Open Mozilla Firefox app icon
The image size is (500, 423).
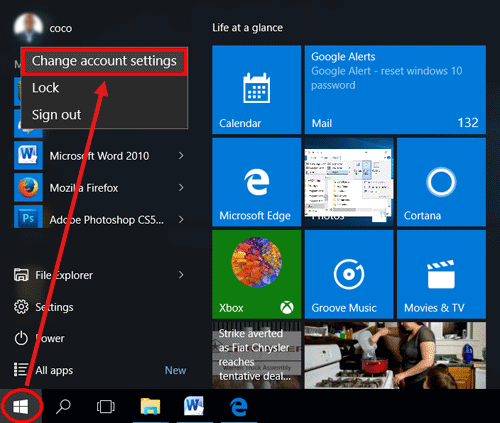click(x=28, y=187)
